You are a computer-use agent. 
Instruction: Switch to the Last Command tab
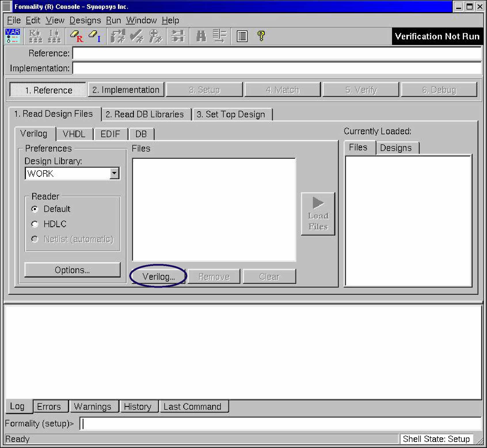(194, 406)
